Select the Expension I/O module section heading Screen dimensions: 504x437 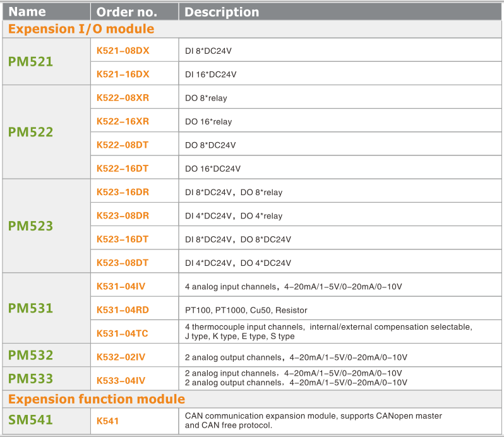click(81, 29)
